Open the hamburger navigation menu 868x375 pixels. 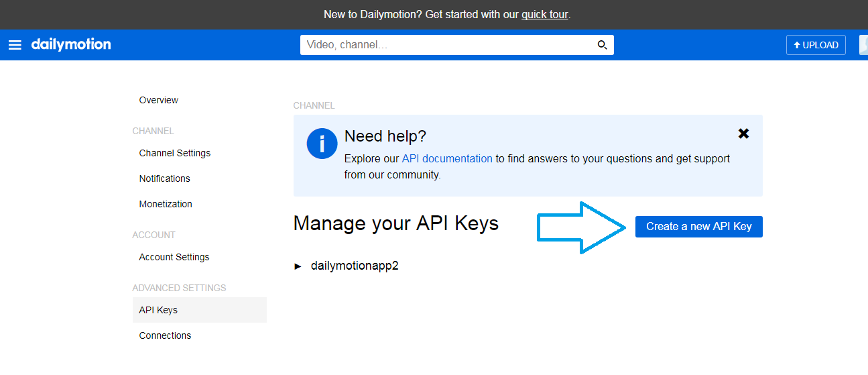(15, 45)
